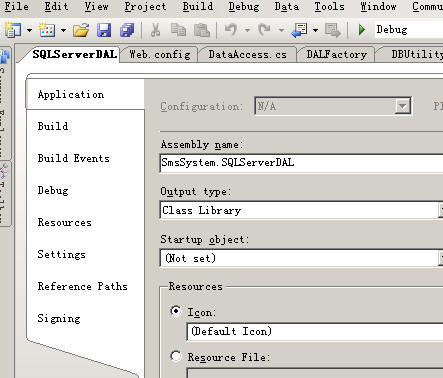Open the Project menu

tap(145, 6)
